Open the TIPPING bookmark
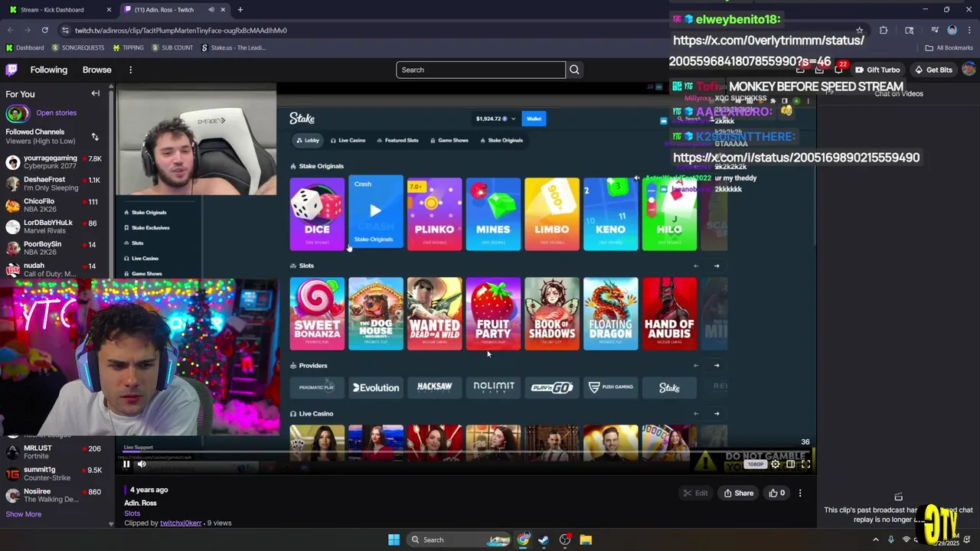The image size is (980, 551). 128,47
